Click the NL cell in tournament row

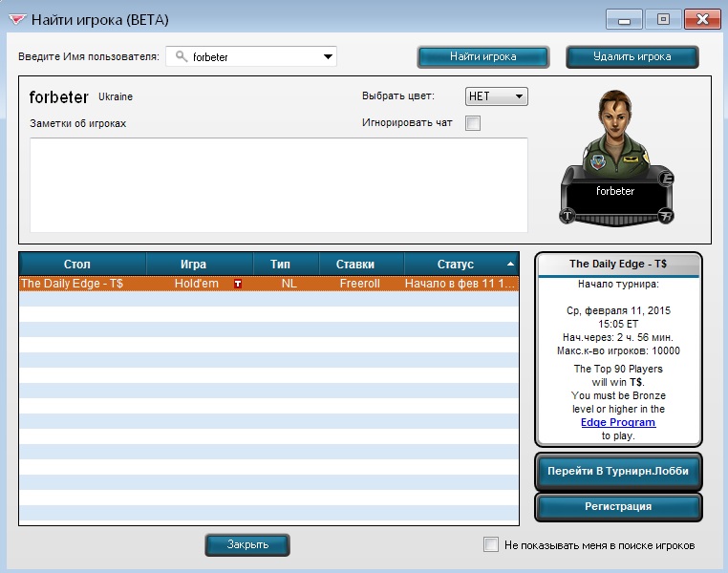[x=289, y=284]
